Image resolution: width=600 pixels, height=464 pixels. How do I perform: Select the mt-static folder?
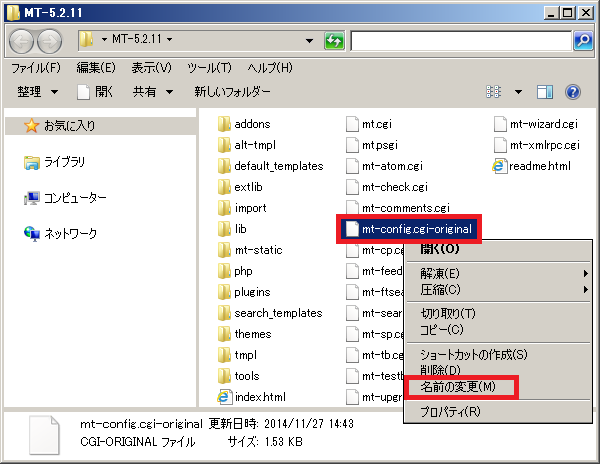click(x=250, y=250)
